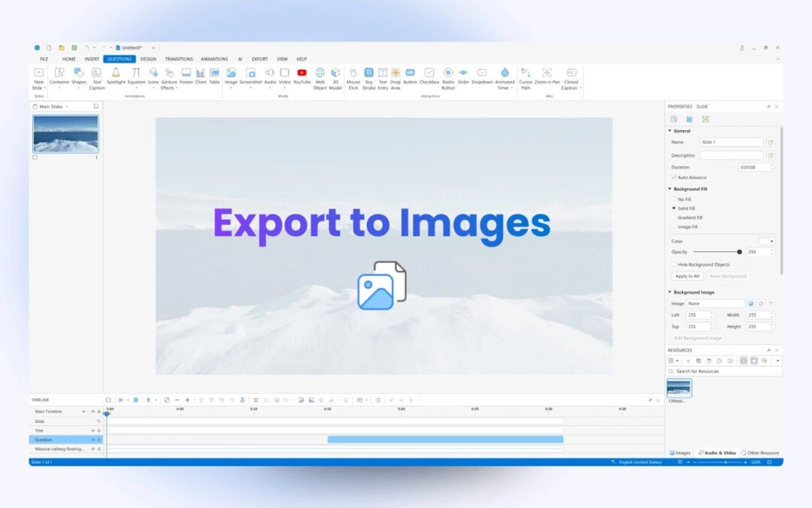
Task: Click the Play button in timeline toolbar
Action: coord(120,400)
